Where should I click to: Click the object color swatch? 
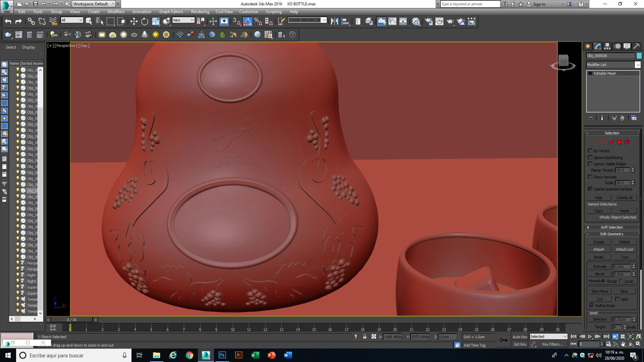click(x=639, y=56)
